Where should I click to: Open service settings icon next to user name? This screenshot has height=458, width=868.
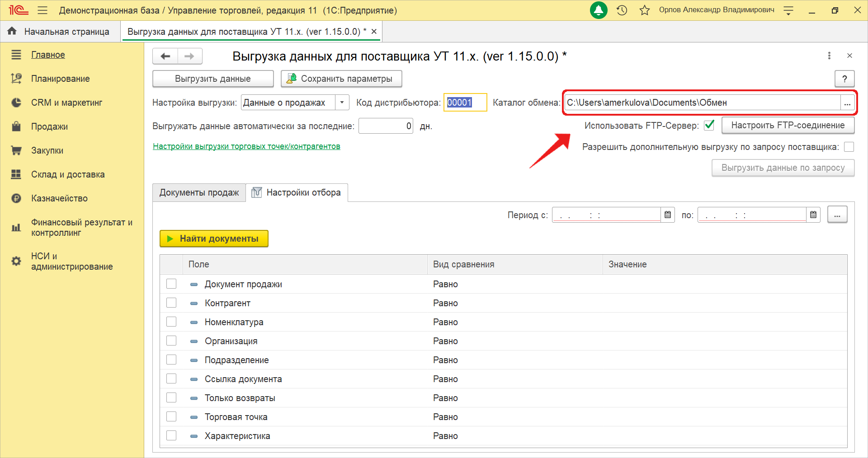coord(788,10)
